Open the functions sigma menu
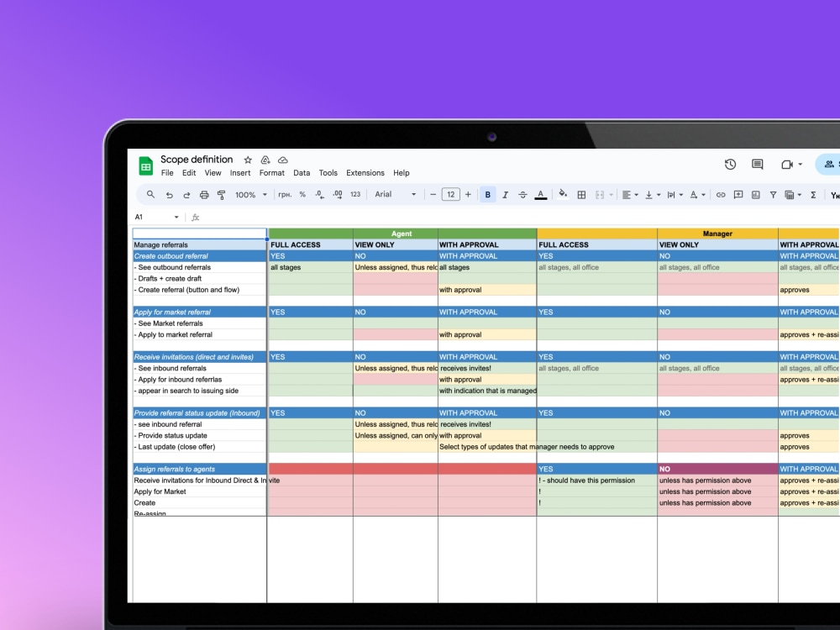The image size is (840, 630). 813,195
